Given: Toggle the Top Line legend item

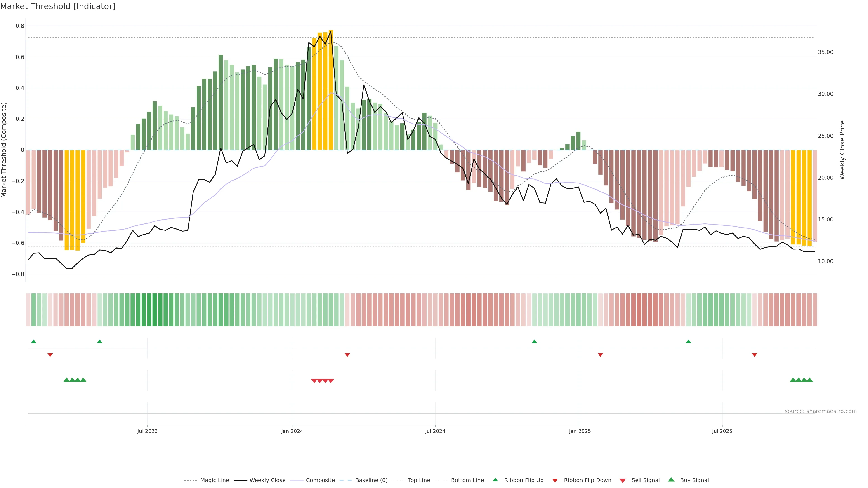Looking at the screenshot, I should click(419, 480).
